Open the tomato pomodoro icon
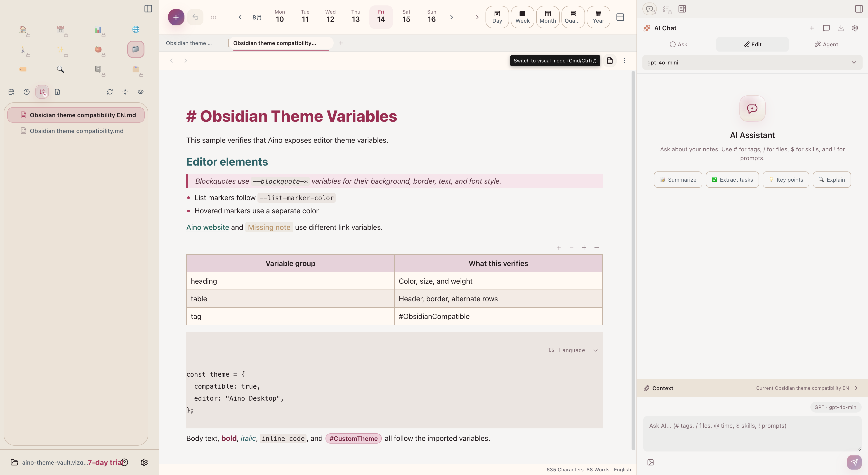The width and height of the screenshot is (868, 475). pos(98,50)
